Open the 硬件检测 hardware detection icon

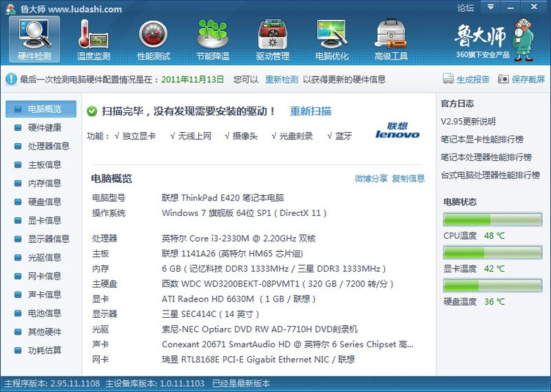click(35, 40)
